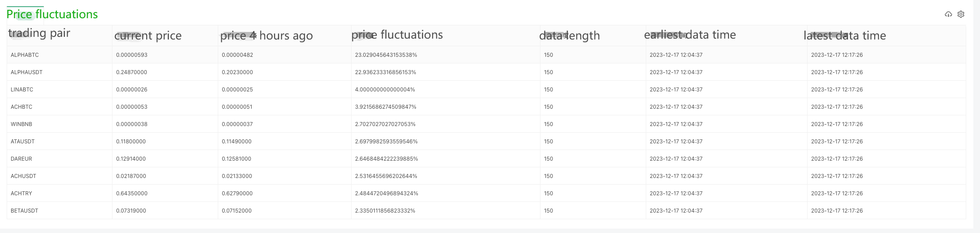
Task: Select the ALPHAUSDT trading pair cell
Action: [x=27, y=72]
